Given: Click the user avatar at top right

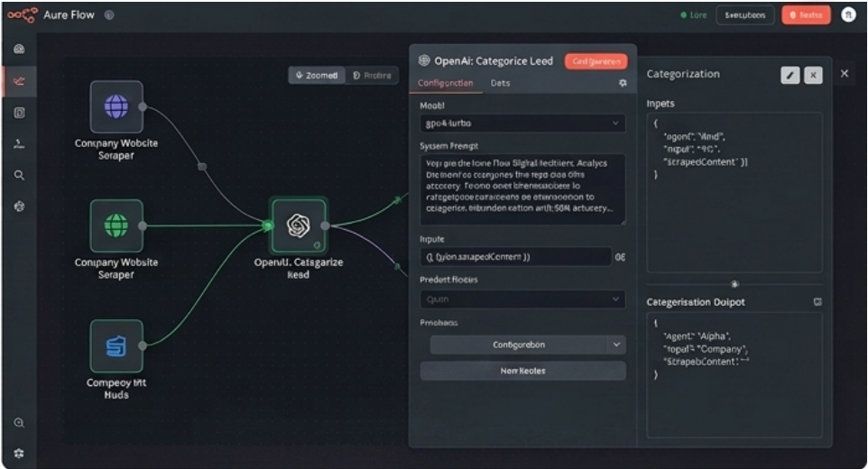Looking at the screenshot, I should coord(848,15).
